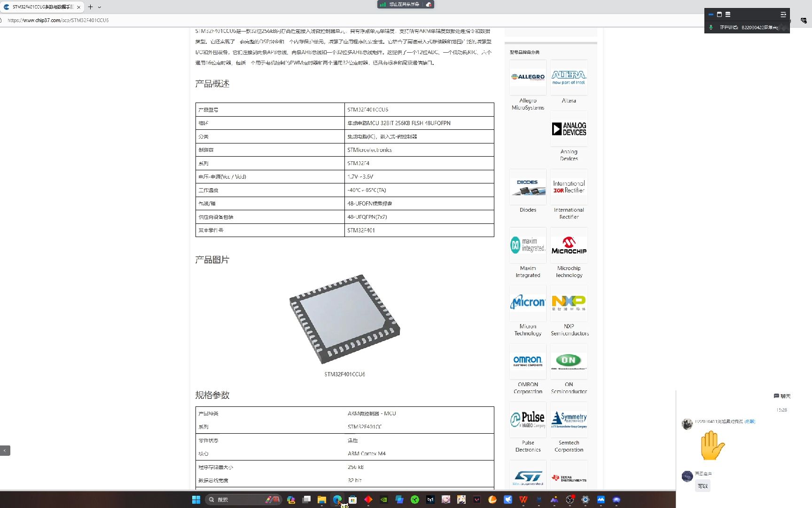Toggle the green microphone in meeting widget
Image resolution: width=812 pixels, height=508 pixels.
711,27
